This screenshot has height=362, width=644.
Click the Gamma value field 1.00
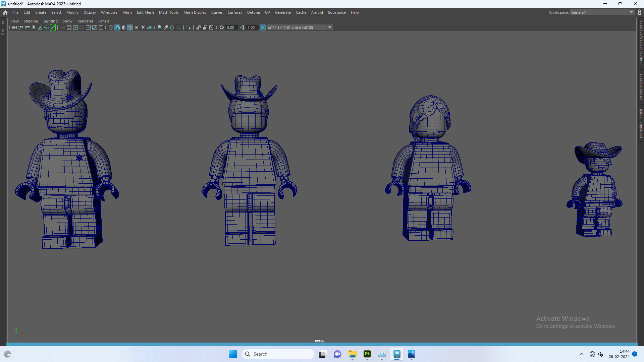pyautogui.click(x=252, y=27)
